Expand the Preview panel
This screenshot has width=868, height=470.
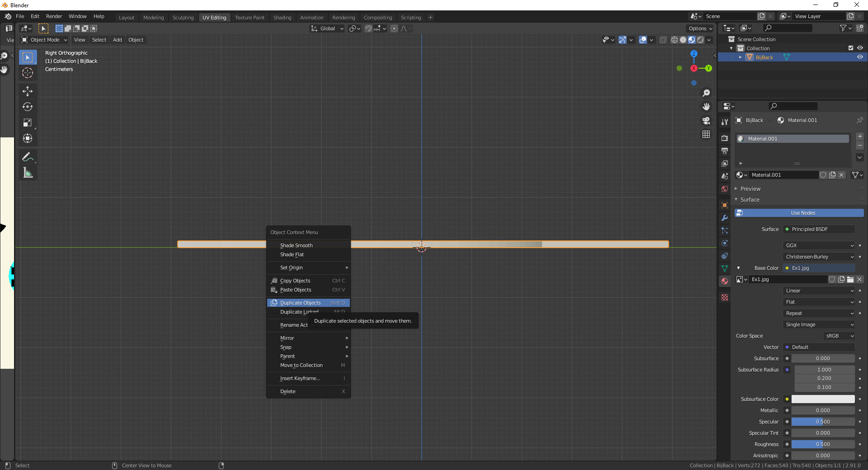tap(750, 189)
